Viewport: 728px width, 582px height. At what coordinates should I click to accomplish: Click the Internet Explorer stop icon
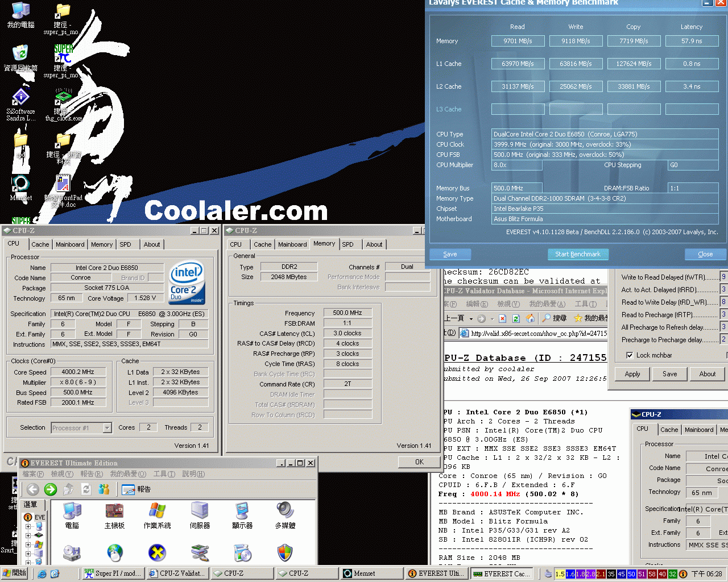coord(502,318)
